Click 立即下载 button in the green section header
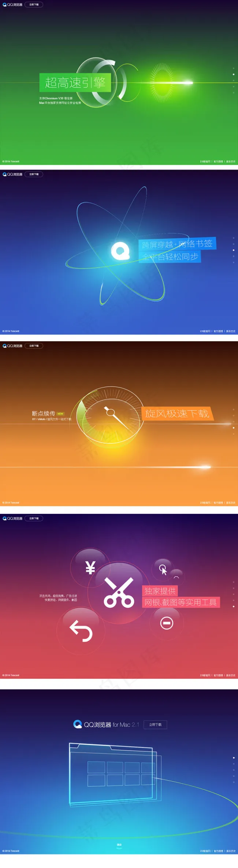The image size is (238, 868). [34, 5]
